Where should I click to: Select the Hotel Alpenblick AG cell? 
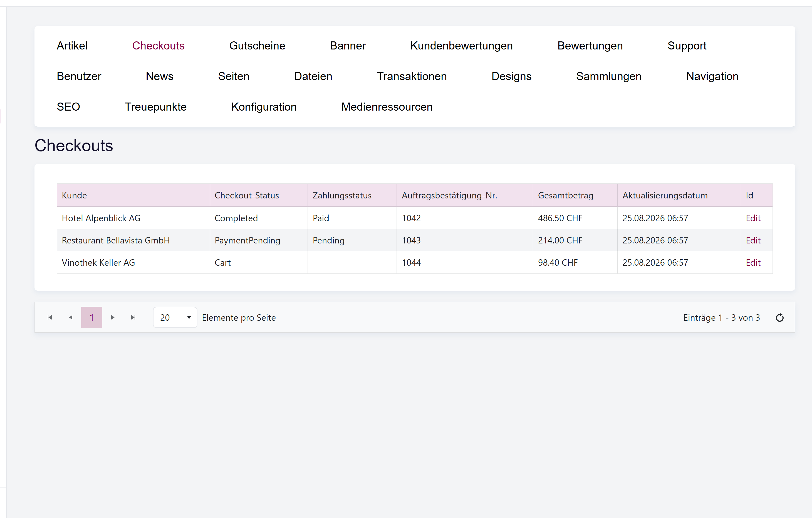coord(133,218)
